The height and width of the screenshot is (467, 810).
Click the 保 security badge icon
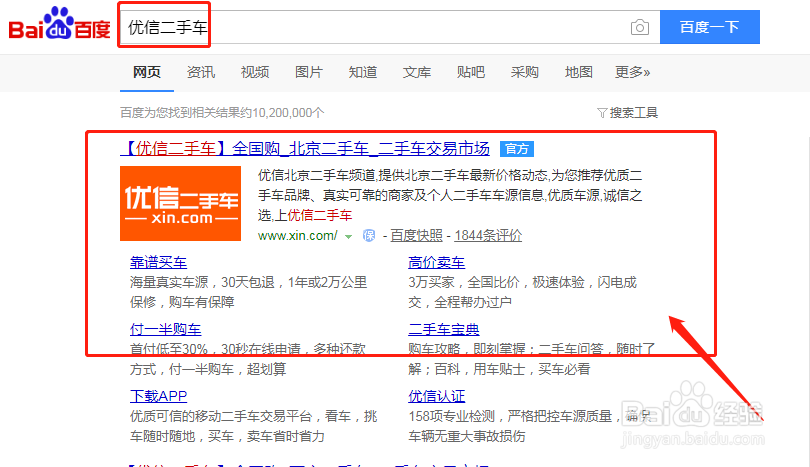click(369, 236)
